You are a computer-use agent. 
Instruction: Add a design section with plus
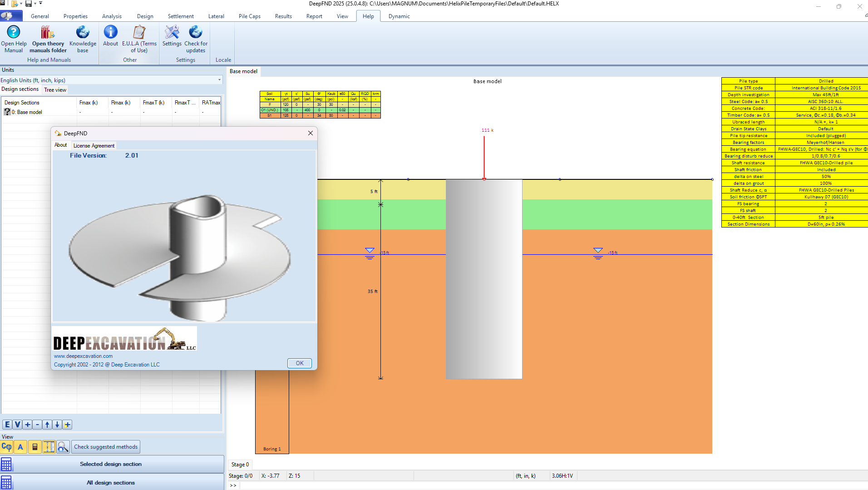(27, 425)
